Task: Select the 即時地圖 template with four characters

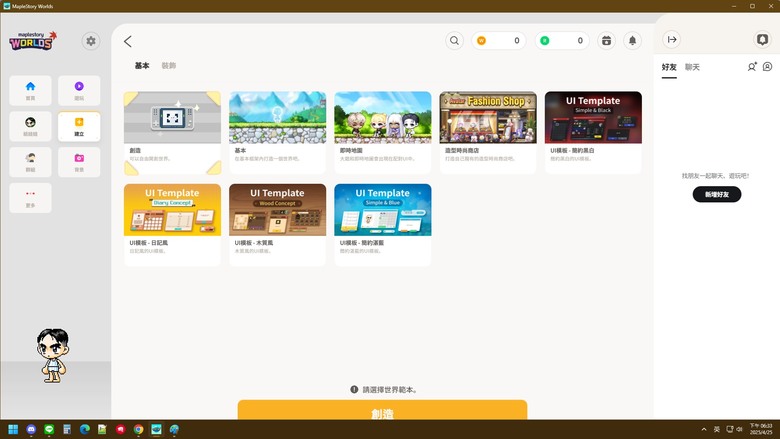Action: [383, 133]
